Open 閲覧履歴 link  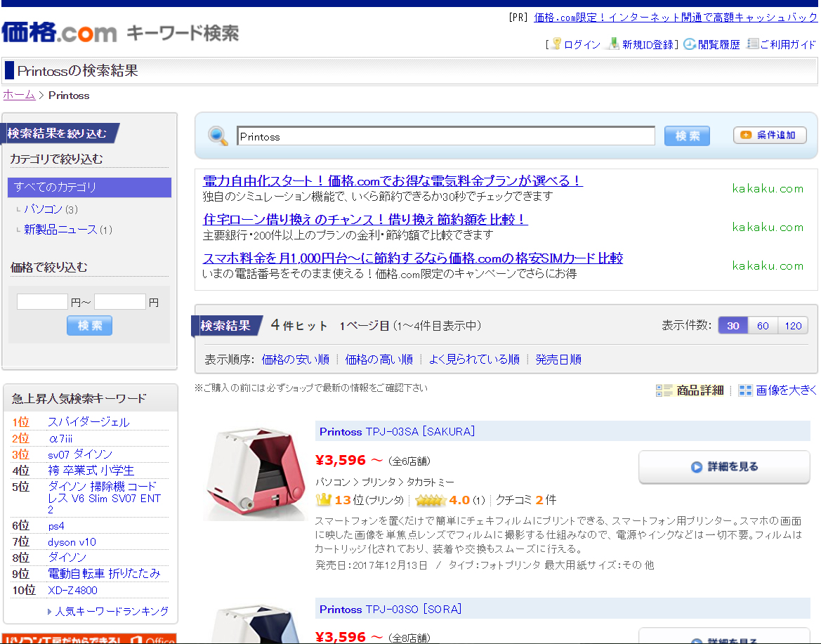click(719, 44)
